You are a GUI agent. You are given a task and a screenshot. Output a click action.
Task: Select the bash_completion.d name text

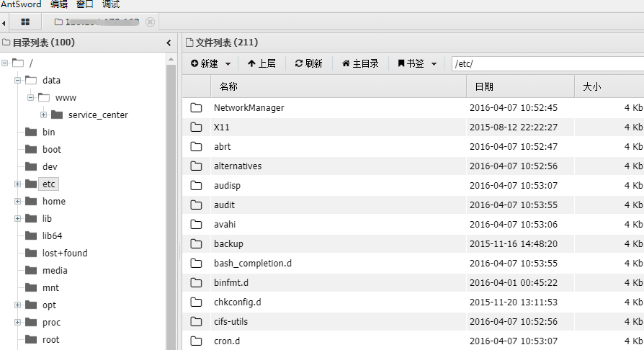click(x=253, y=264)
